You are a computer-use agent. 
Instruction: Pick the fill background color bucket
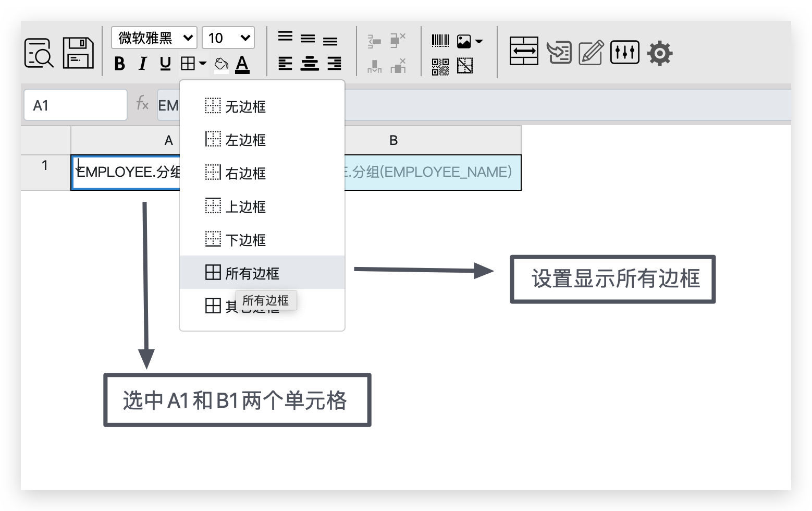pyautogui.click(x=221, y=64)
